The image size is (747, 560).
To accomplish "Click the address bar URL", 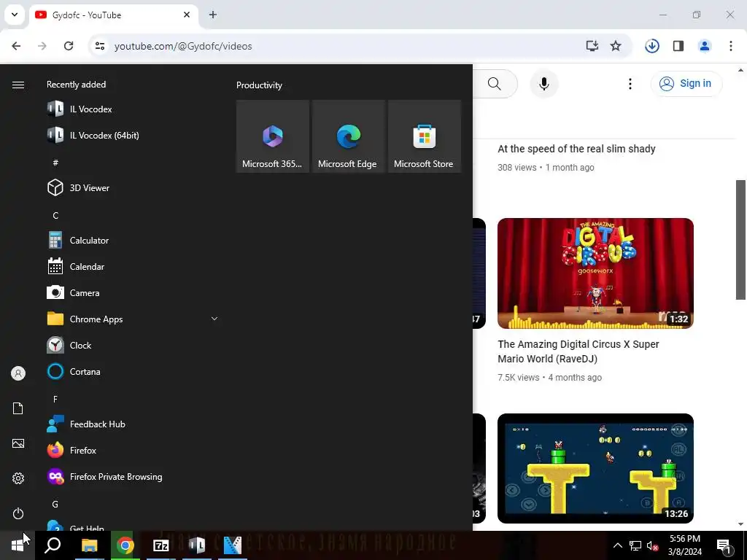I will pos(183,46).
